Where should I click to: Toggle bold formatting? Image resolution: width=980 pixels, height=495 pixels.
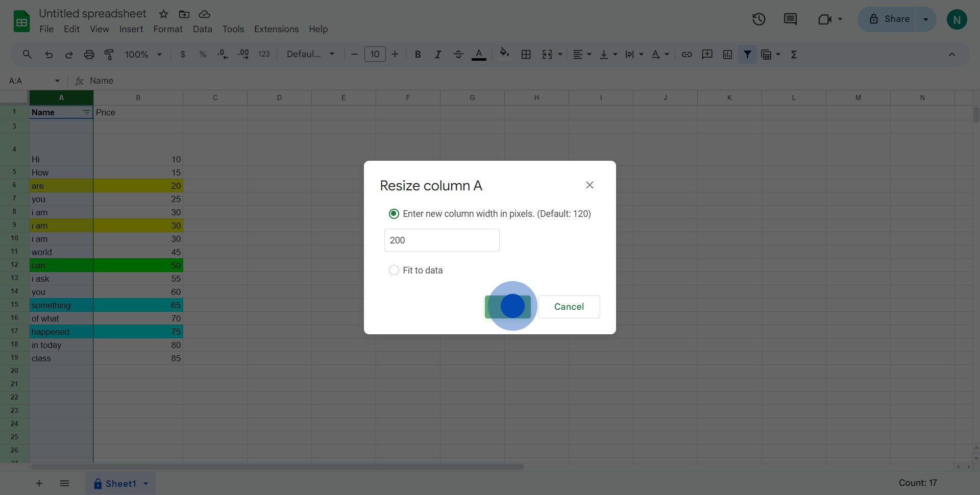(x=418, y=54)
